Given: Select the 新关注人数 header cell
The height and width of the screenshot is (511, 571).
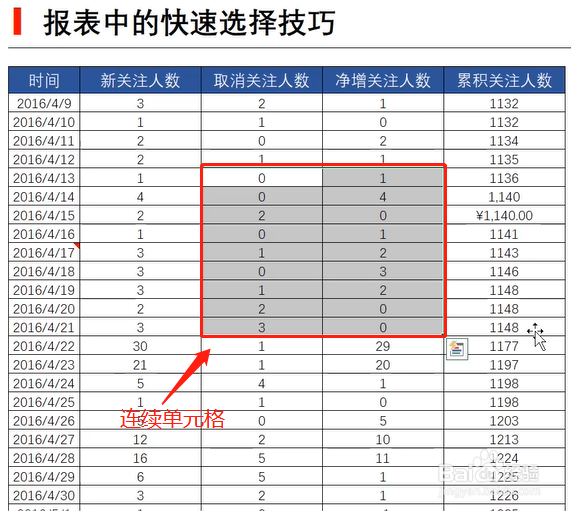Looking at the screenshot, I should click(x=140, y=80).
